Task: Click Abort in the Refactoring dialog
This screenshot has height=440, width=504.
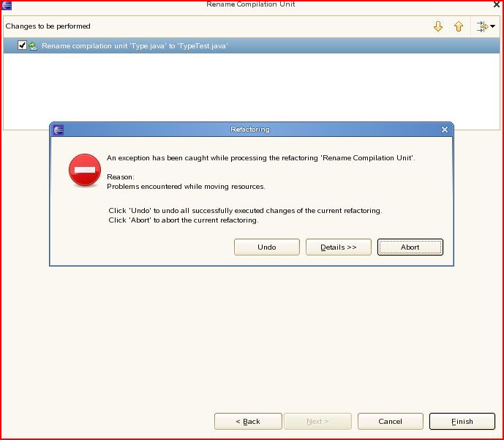Action: 410,247
